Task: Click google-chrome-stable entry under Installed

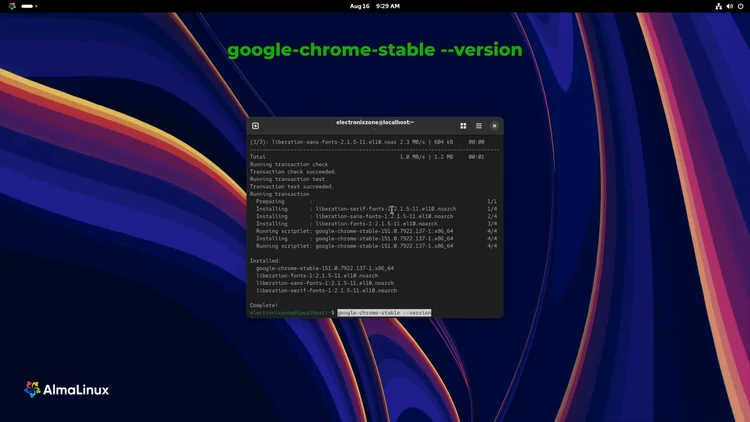Action: 325,268
